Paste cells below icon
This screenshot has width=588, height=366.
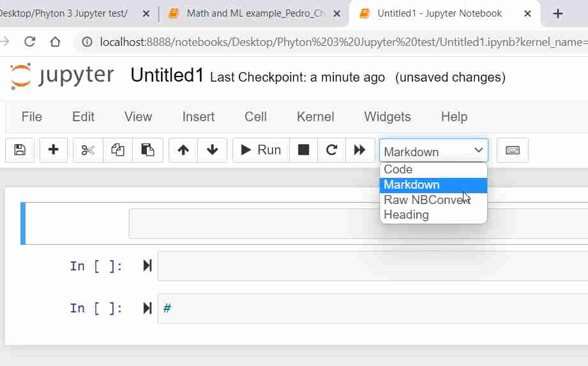point(147,150)
